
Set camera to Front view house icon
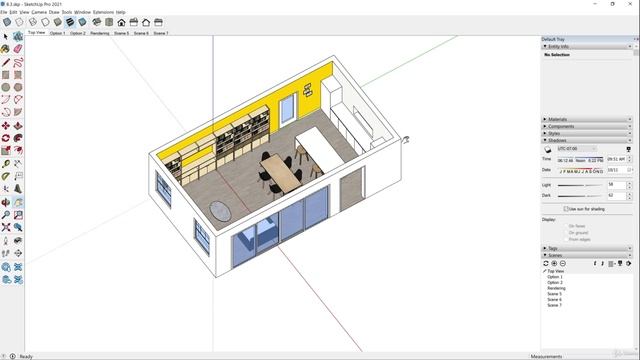[x=121, y=22]
